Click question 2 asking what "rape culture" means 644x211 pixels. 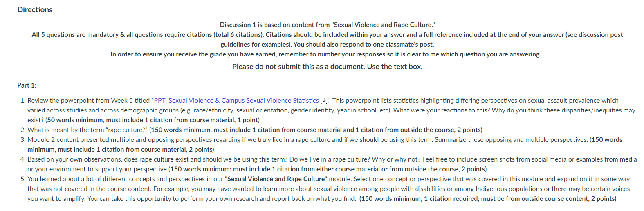pos(255,130)
